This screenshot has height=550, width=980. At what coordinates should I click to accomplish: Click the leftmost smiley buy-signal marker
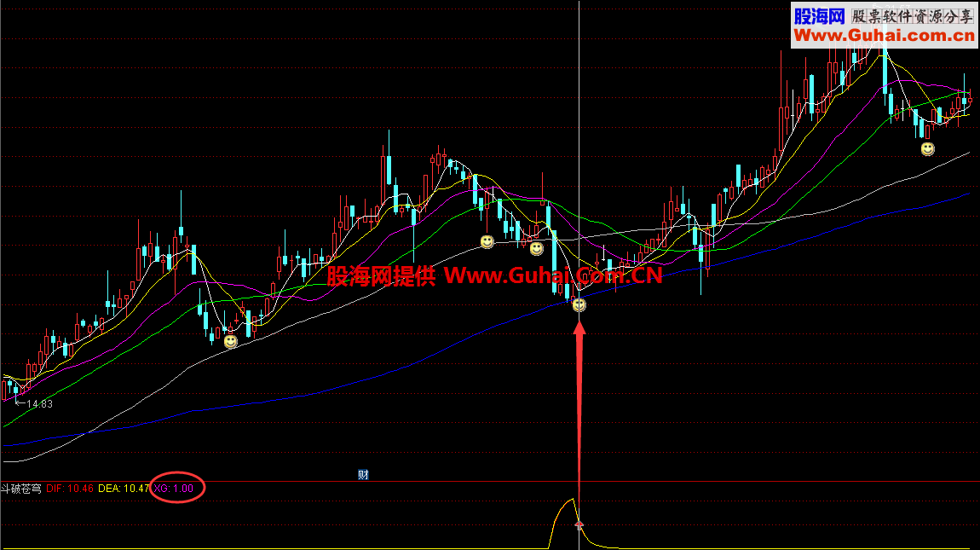pos(231,342)
